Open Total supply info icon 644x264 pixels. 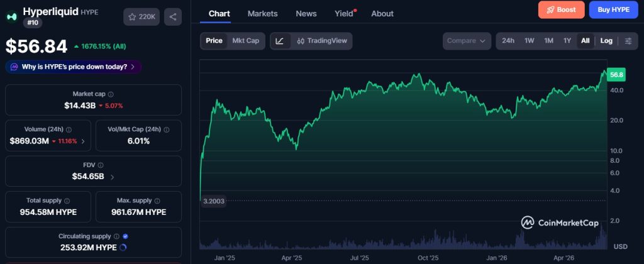(67, 201)
